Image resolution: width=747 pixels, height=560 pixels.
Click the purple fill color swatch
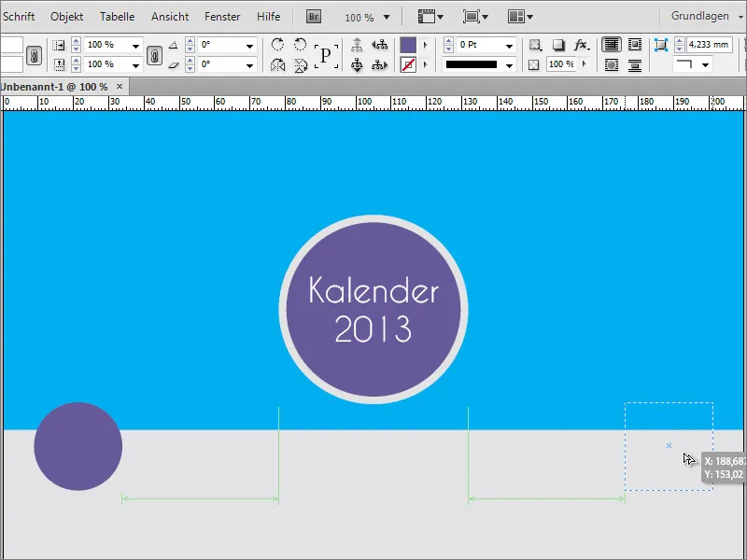pyautogui.click(x=408, y=45)
